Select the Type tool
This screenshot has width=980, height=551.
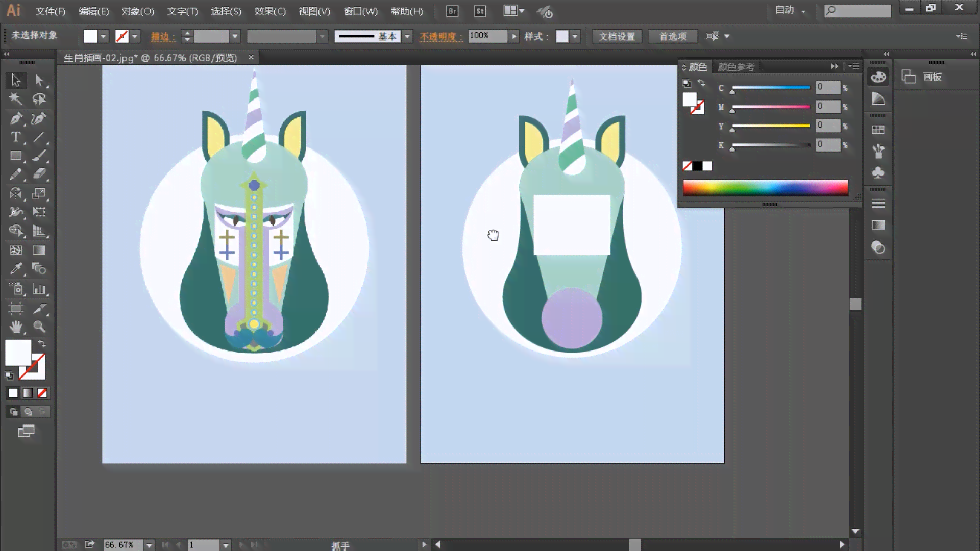[x=15, y=138]
